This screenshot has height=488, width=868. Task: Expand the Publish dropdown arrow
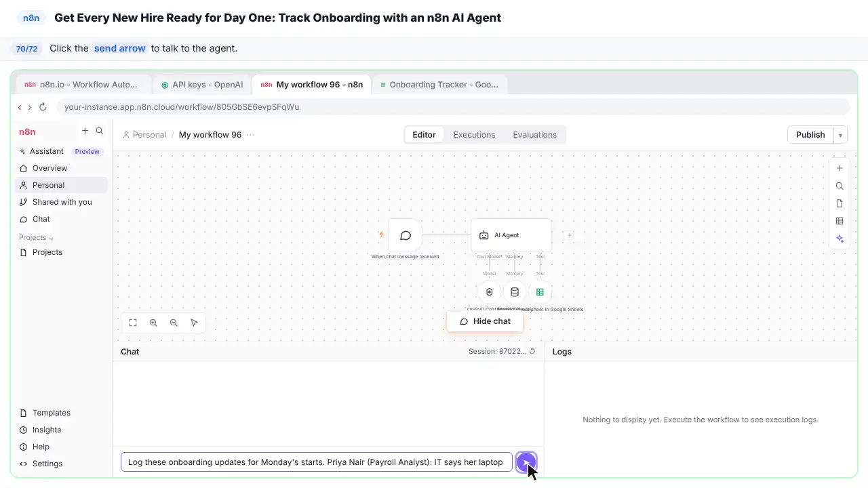[840, 135]
